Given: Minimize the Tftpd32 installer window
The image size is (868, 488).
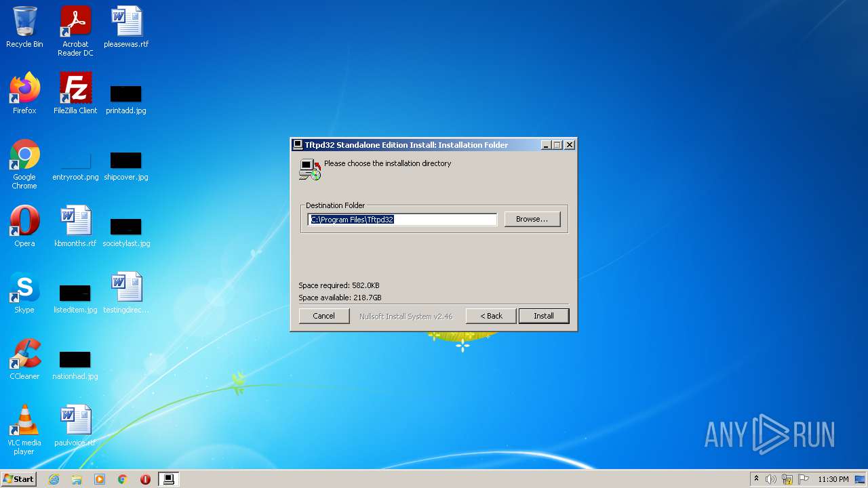Looking at the screenshot, I should pyautogui.click(x=547, y=145).
